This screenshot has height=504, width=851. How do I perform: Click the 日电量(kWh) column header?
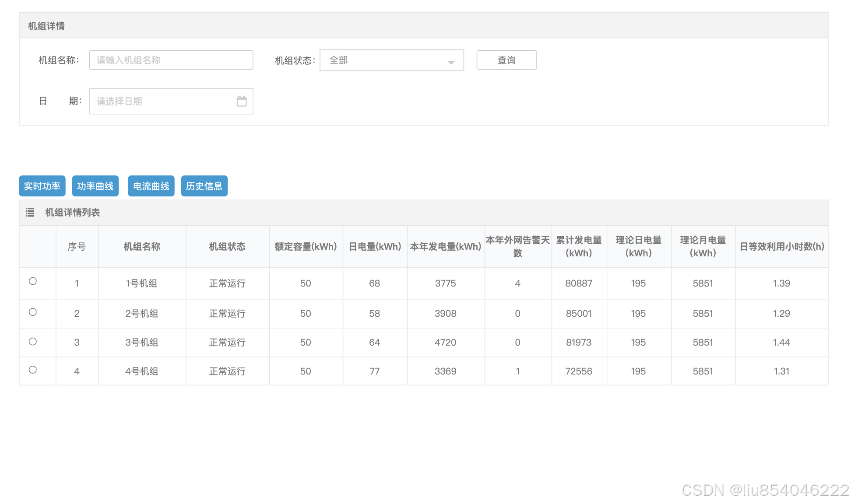[375, 247]
